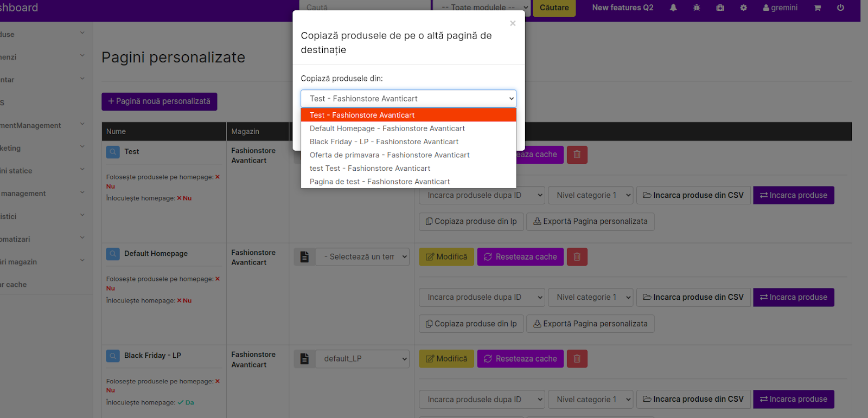Viewport: 868px width, 418px height.
Task: Open Copiază produsele din select box
Action: click(x=409, y=99)
